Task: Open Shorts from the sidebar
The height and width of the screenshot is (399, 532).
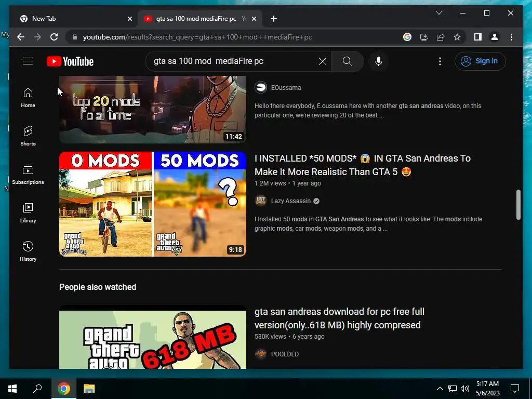Action: (x=28, y=136)
